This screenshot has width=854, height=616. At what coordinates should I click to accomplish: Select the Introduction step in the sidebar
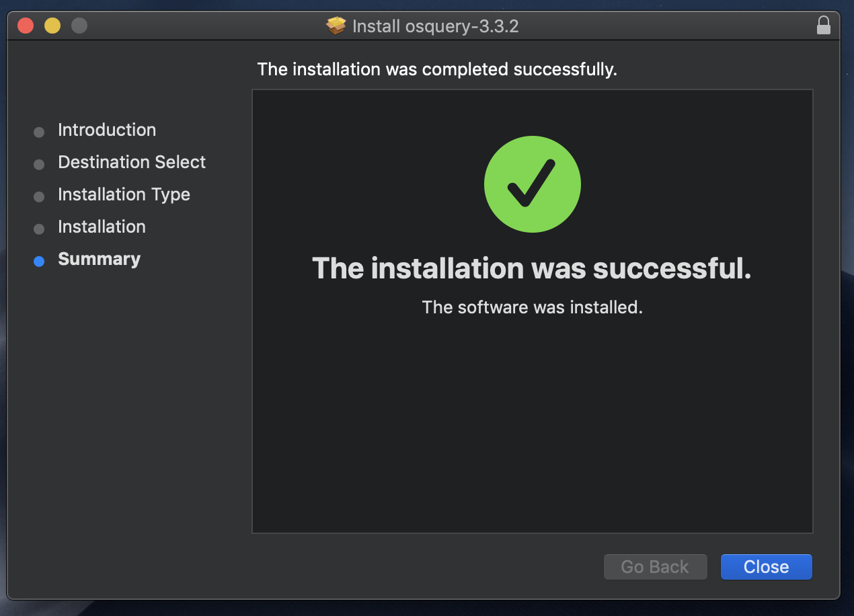pos(107,130)
